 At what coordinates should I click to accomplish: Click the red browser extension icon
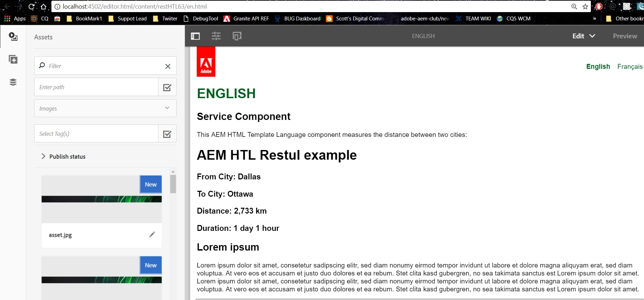coord(599,7)
